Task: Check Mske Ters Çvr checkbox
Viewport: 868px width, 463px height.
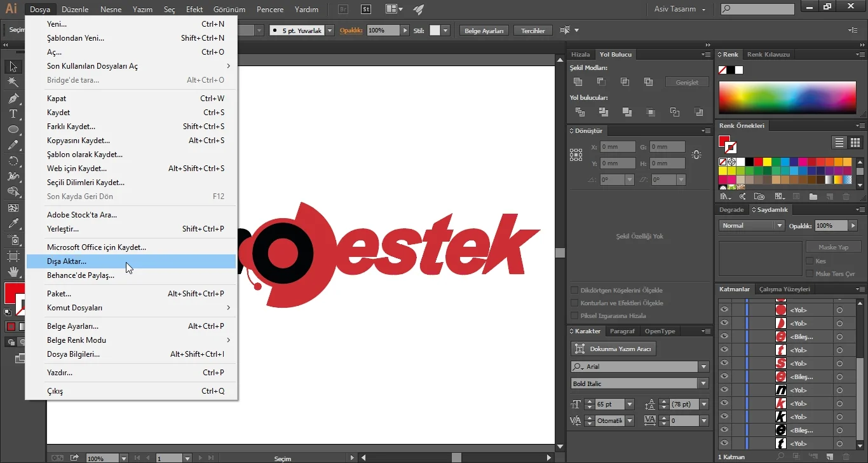Action: [810, 273]
